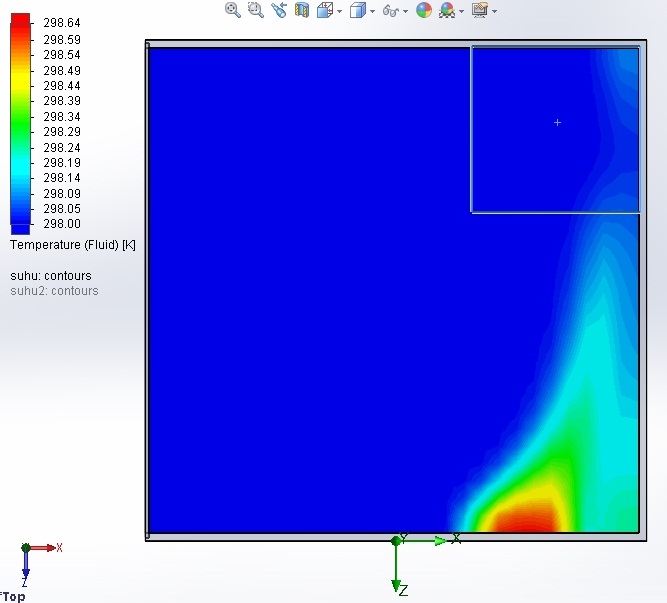Select the grayed 'suhu2: contours' label
The image size is (667, 603).
tap(54, 291)
